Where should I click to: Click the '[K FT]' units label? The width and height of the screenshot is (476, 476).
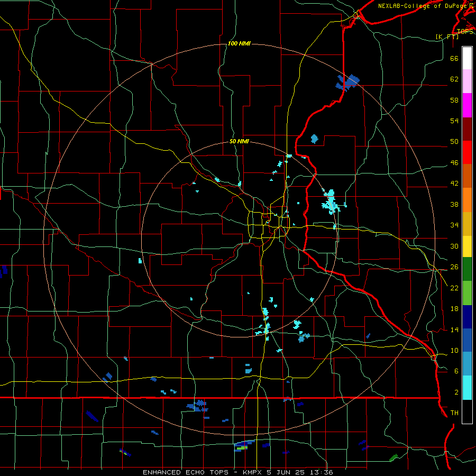[447, 36]
